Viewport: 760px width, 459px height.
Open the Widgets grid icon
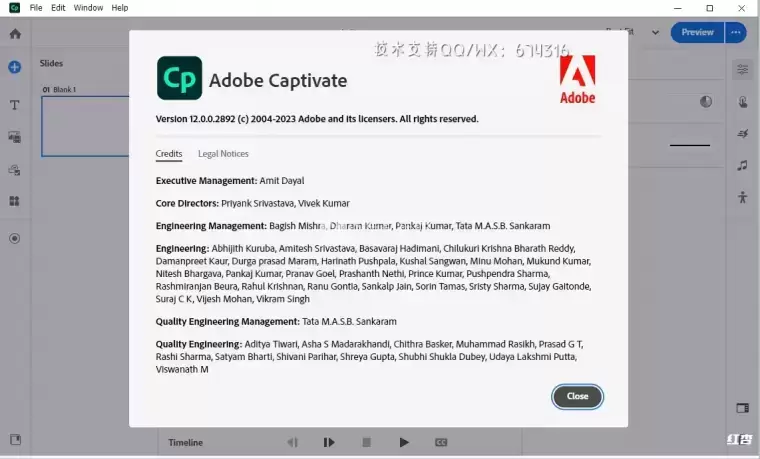pyautogui.click(x=15, y=201)
